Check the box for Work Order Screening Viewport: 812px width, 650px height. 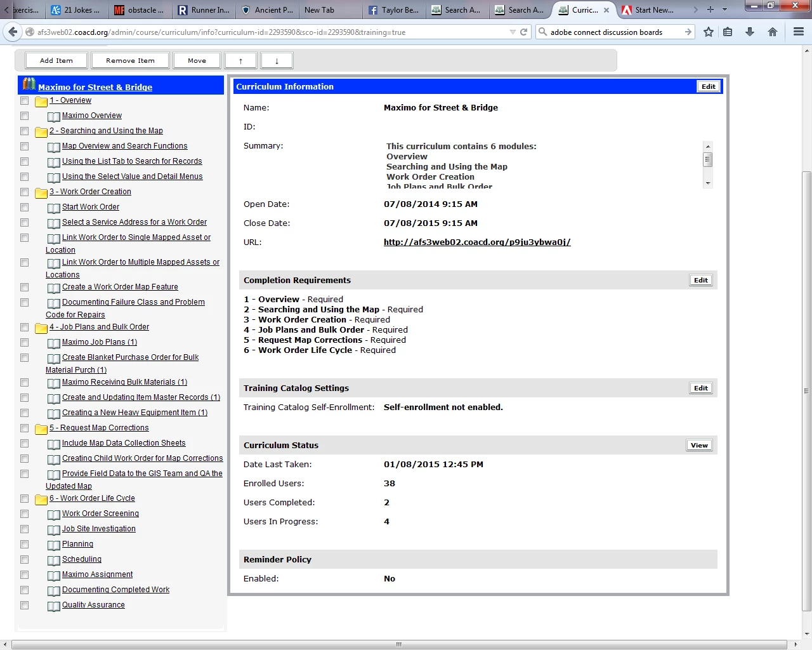point(24,514)
